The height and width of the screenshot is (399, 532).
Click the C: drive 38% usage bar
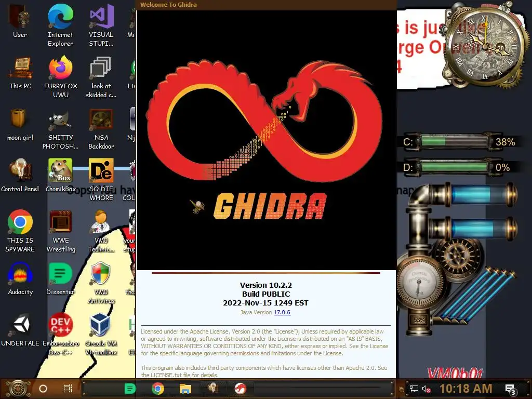tap(455, 141)
